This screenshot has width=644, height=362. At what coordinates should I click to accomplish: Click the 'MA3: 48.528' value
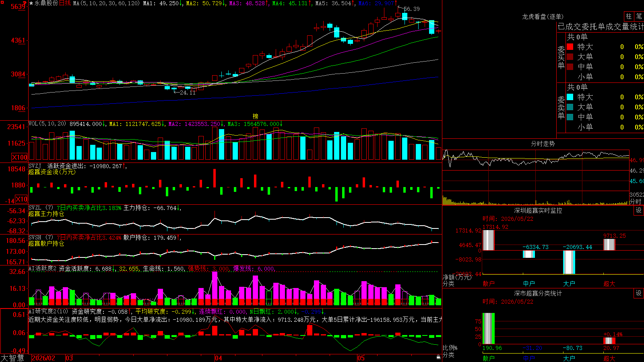click(247, 3)
